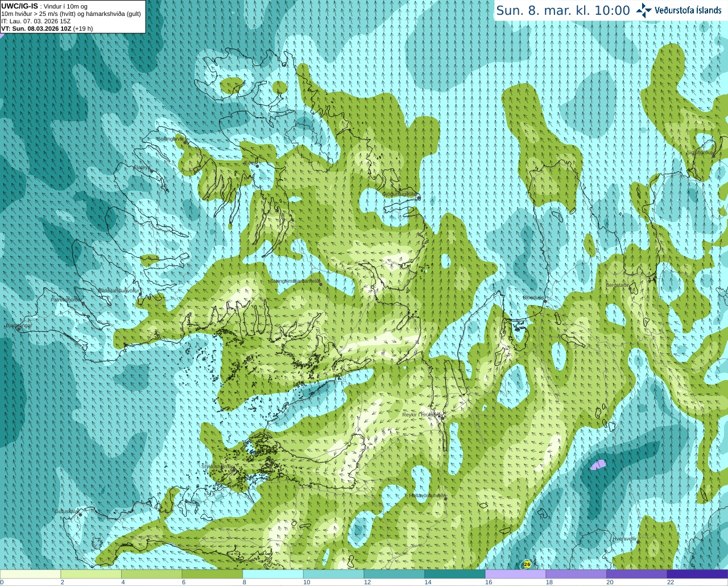The height and width of the screenshot is (586, 728).
Task: Click the '10m hviður > 25 m/s' legend note
Action: pyautogui.click(x=71, y=14)
